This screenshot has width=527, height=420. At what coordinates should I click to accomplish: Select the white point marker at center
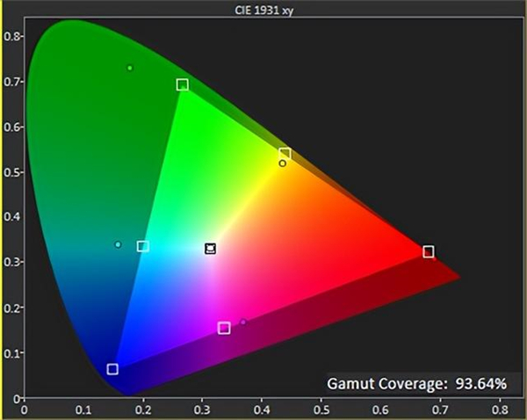click(210, 249)
